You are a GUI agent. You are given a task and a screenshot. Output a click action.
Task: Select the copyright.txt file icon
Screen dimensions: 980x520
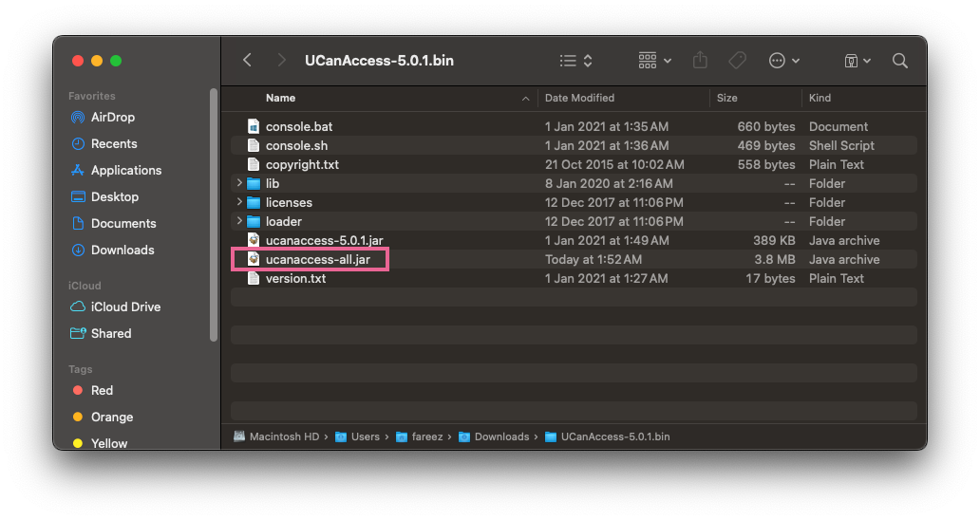click(254, 164)
